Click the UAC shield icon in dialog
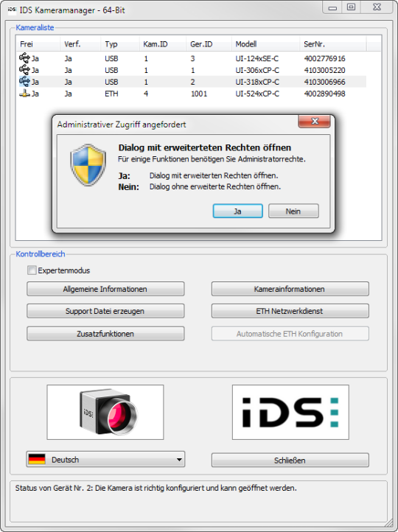The width and height of the screenshot is (398, 532). click(88, 165)
